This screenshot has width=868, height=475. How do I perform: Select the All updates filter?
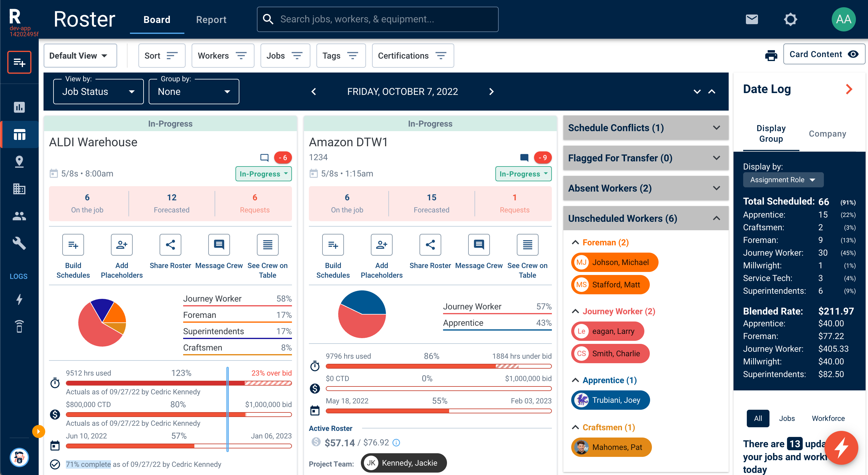(x=758, y=418)
